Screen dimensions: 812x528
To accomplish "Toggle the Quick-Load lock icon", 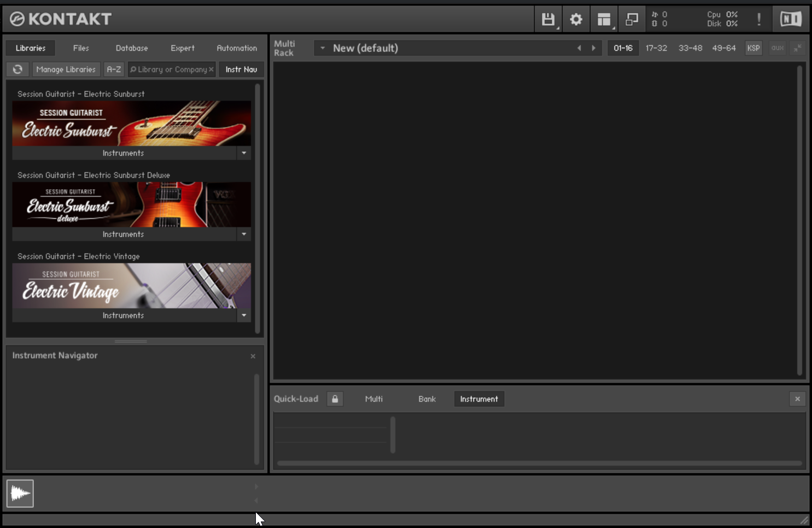I will [335, 399].
